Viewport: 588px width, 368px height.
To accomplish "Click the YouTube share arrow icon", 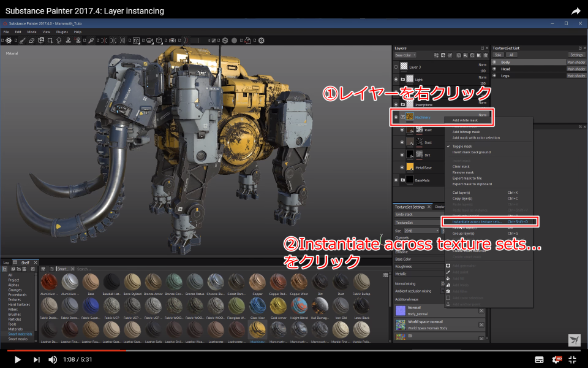I will click(576, 11).
